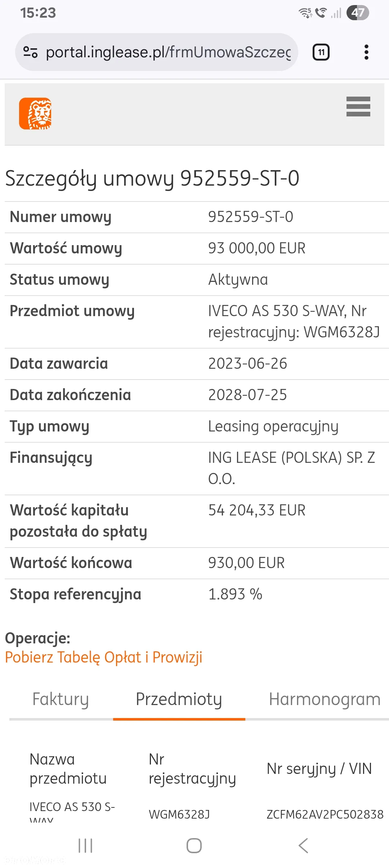Tap the contract value 93 000,00 EUR
The image size is (389, 868).
(x=257, y=248)
